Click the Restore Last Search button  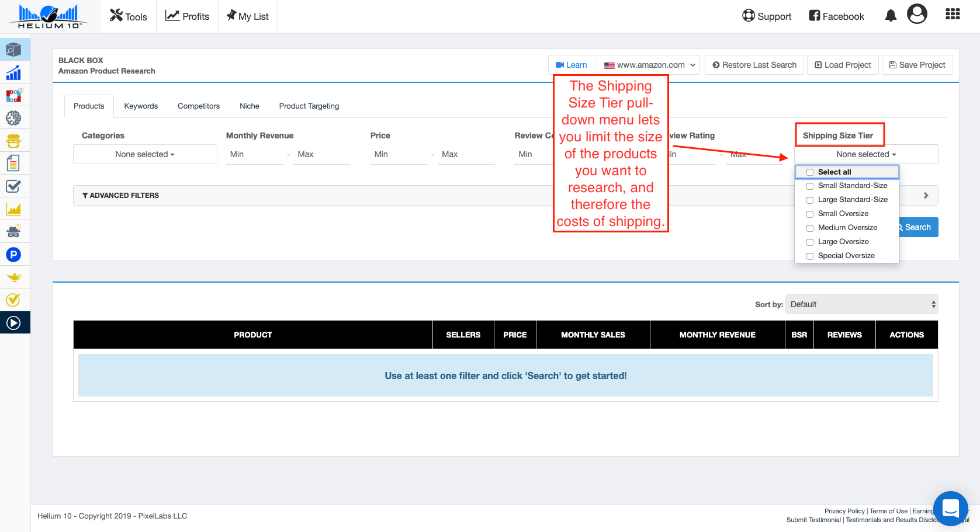pos(754,65)
